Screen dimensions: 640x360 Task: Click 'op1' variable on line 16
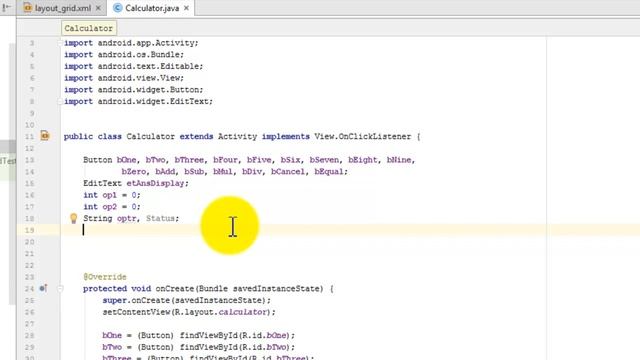(x=109, y=195)
